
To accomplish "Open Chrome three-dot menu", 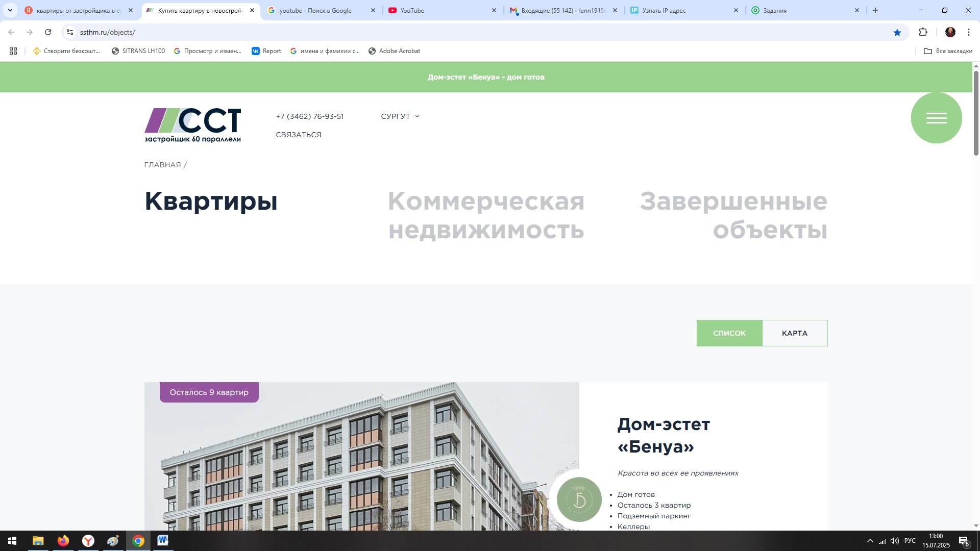I will (x=968, y=32).
